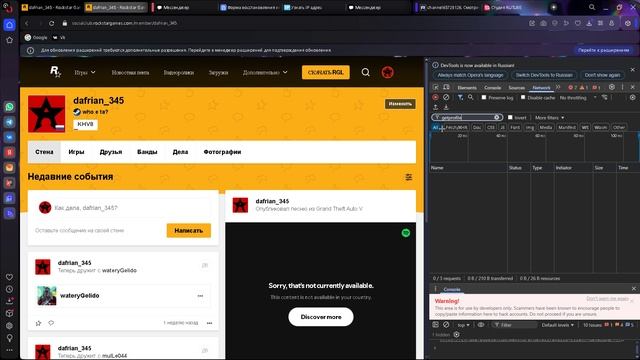Open the Фотографии profile tab
This screenshot has width=640, height=360.
click(222, 152)
